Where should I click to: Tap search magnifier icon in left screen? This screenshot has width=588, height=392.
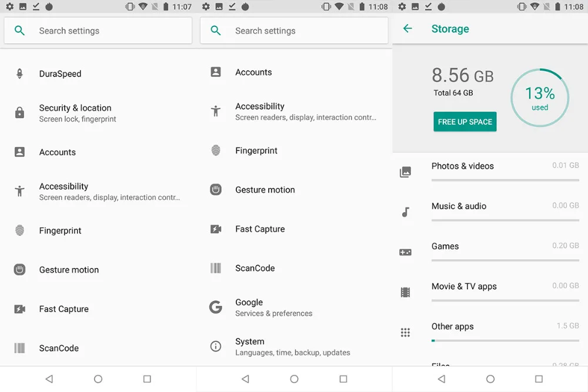(x=19, y=31)
